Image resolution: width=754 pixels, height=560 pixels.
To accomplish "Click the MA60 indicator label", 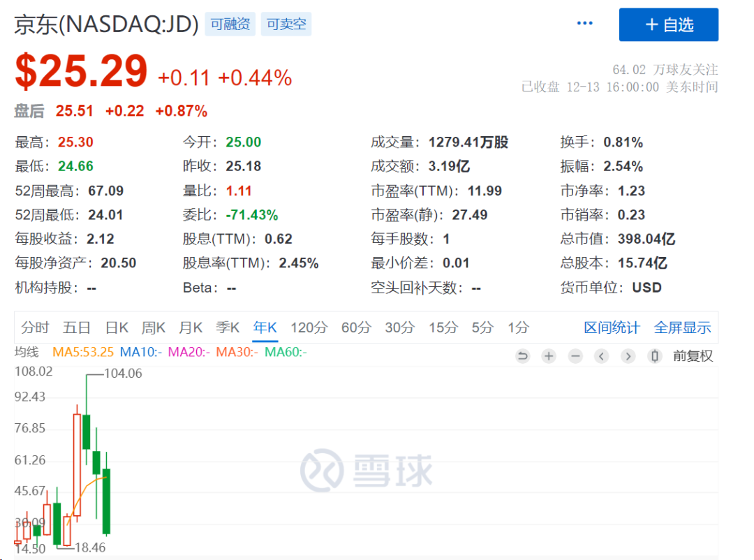I will (x=286, y=352).
